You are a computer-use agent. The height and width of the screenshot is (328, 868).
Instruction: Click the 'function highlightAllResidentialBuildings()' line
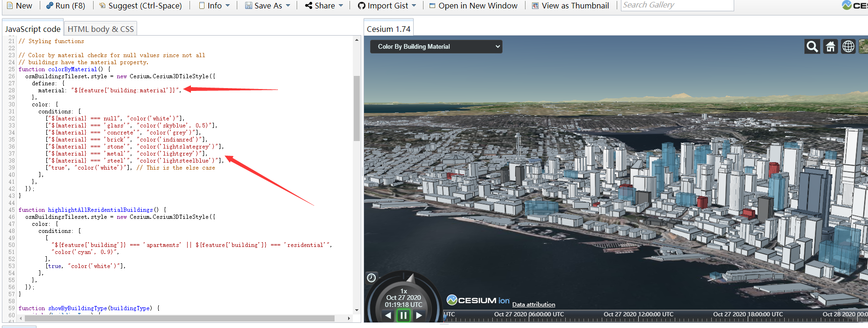coord(92,210)
